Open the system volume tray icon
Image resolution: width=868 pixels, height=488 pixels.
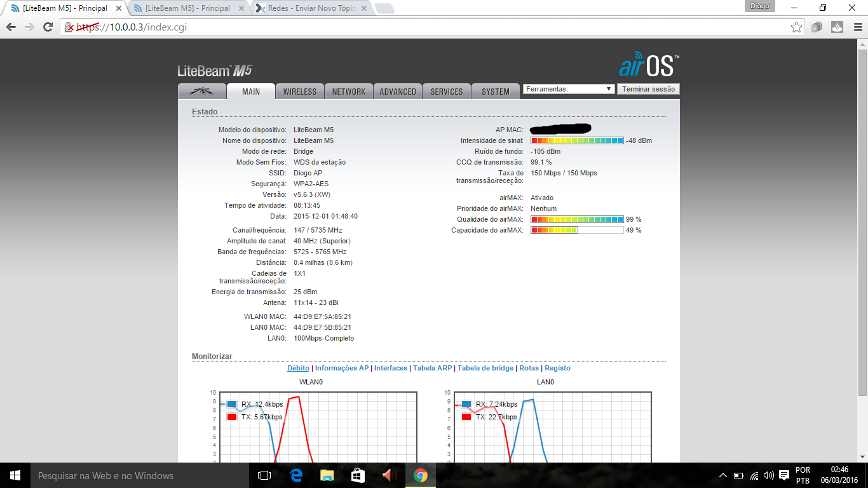point(769,475)
